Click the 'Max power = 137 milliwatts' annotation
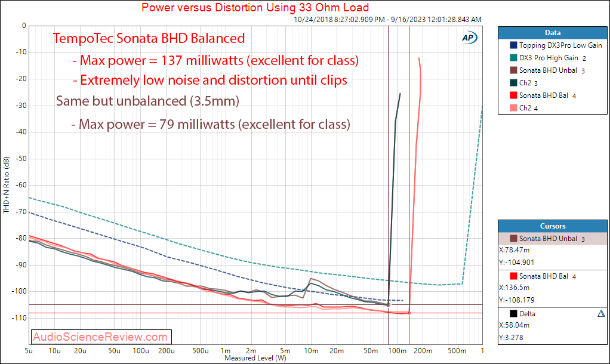 [215, 61]
